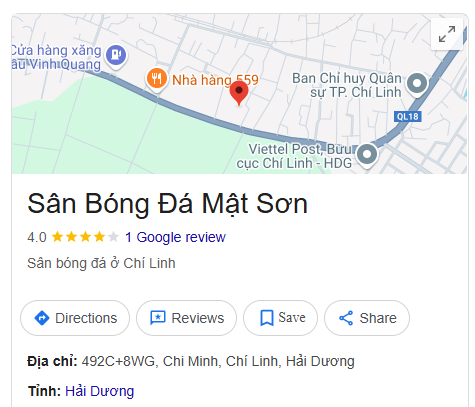
Task: Follow the Hải Dương province link
Action: [x=99, y=391]
